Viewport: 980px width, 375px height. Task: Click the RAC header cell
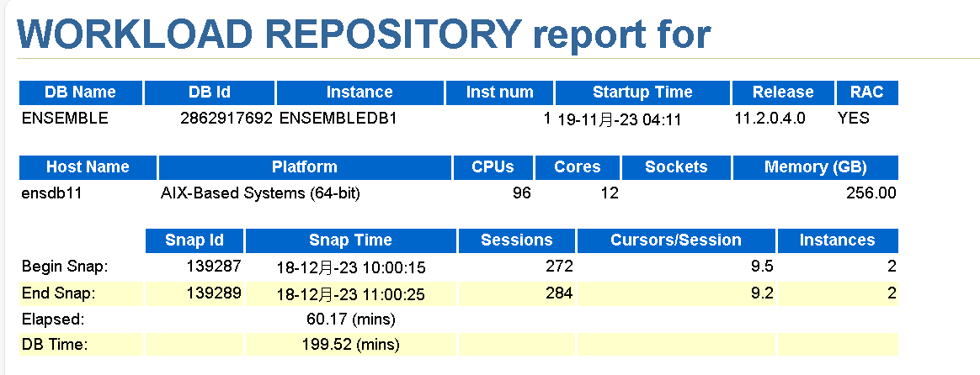[x=867, y=92]
